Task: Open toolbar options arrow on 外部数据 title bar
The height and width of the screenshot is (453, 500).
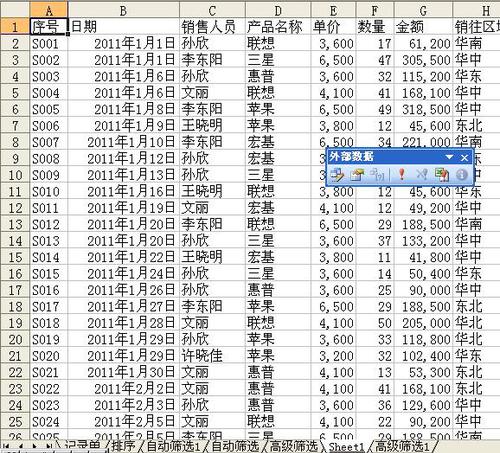Action: 449,157
